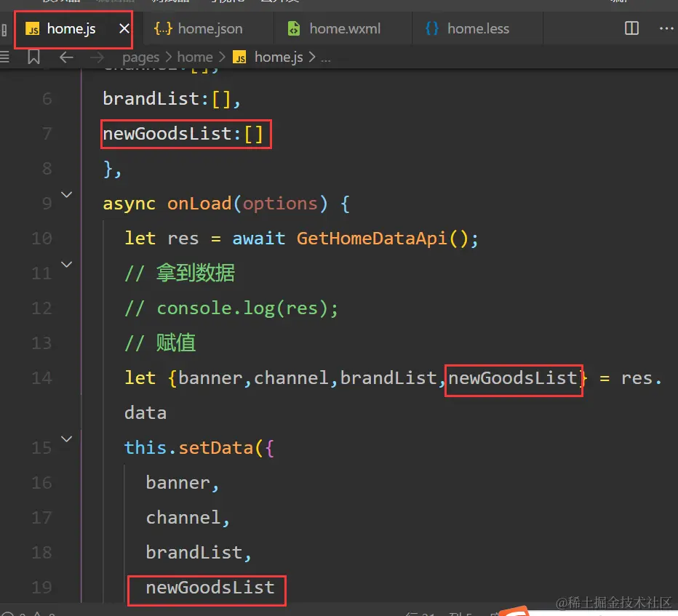
Task: Click the list icon left of bookmark
Action: pyautogui.click(x=4, y=57)
